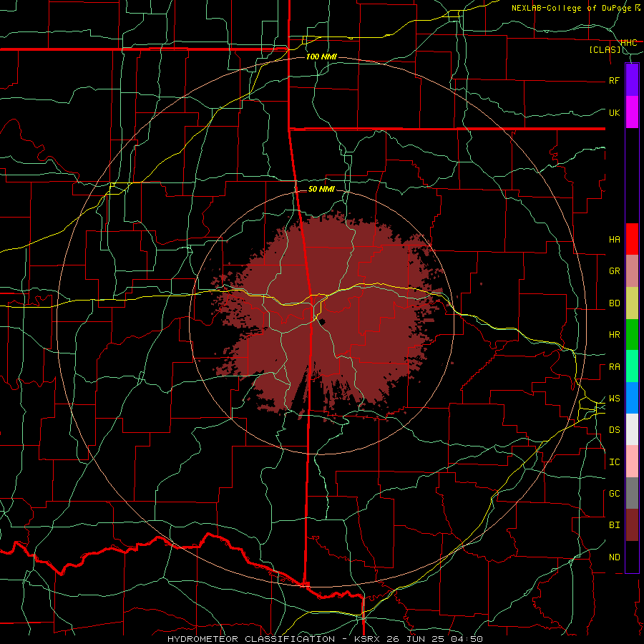Click the red HA legend color swatch
This screenshot has height=644, width=644.
[632, 239]
